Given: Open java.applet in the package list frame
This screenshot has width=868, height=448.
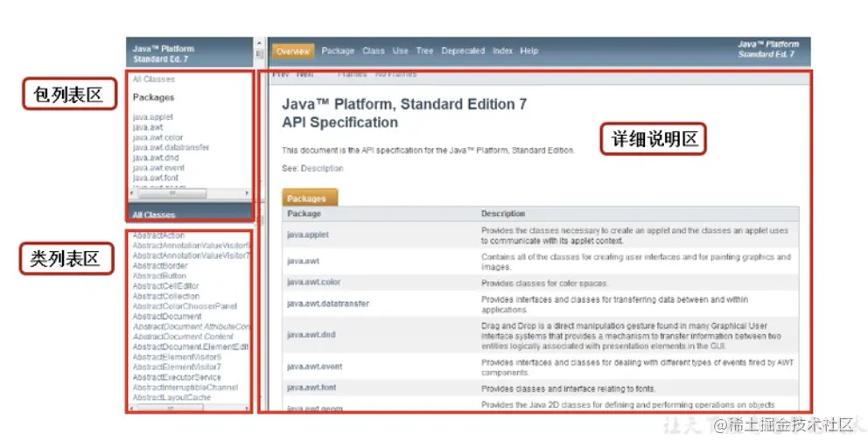Looking at the screenshot, I should coord(153,117).
